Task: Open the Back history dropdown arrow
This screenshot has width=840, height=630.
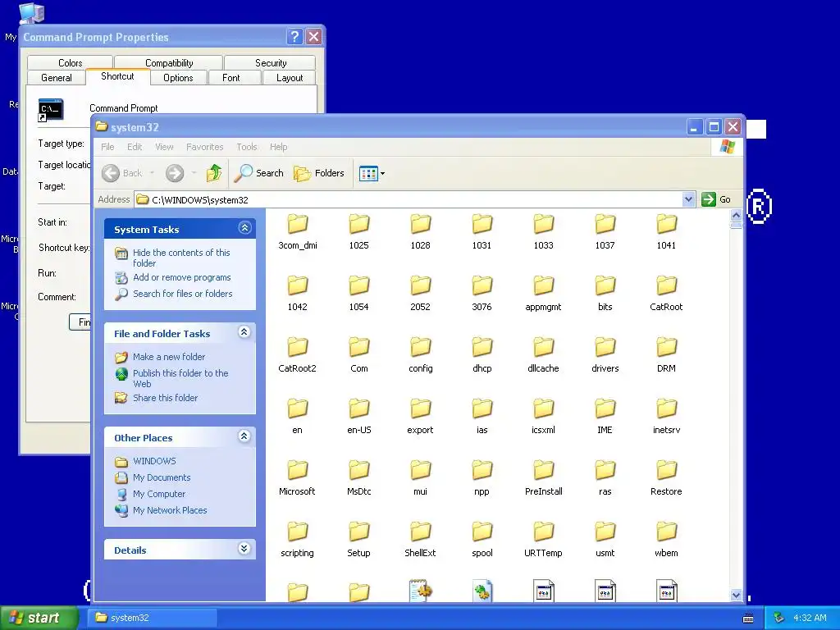Action: point(152,173)
